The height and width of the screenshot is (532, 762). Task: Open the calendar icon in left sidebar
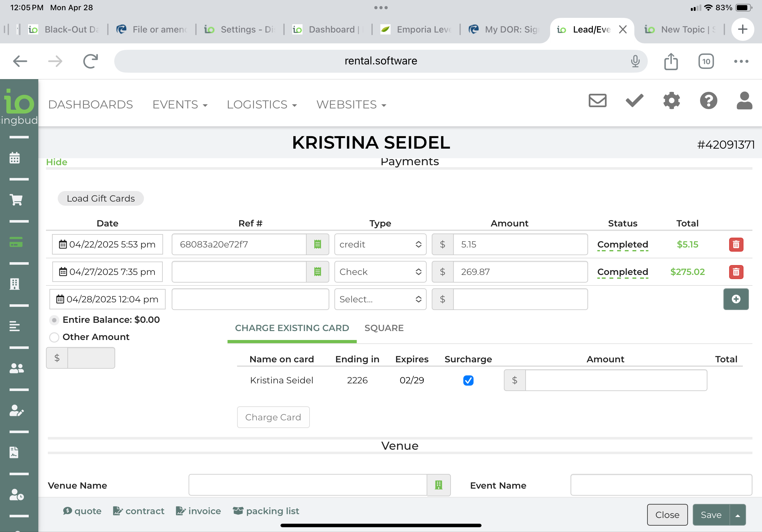click(x=15, y=158)
